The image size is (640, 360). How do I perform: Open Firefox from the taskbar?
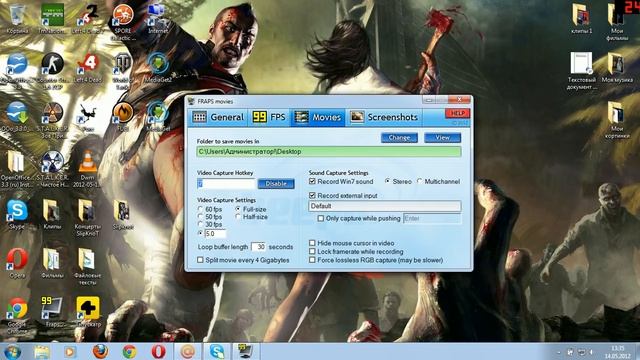[100, 351]
